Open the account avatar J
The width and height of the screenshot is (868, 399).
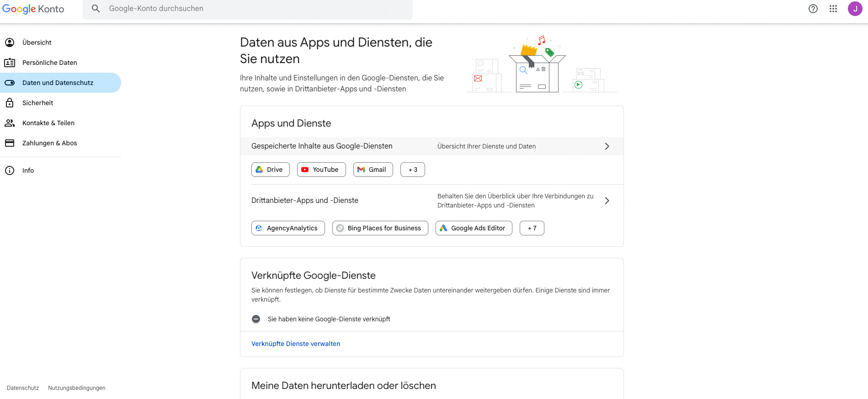(855, 9)
